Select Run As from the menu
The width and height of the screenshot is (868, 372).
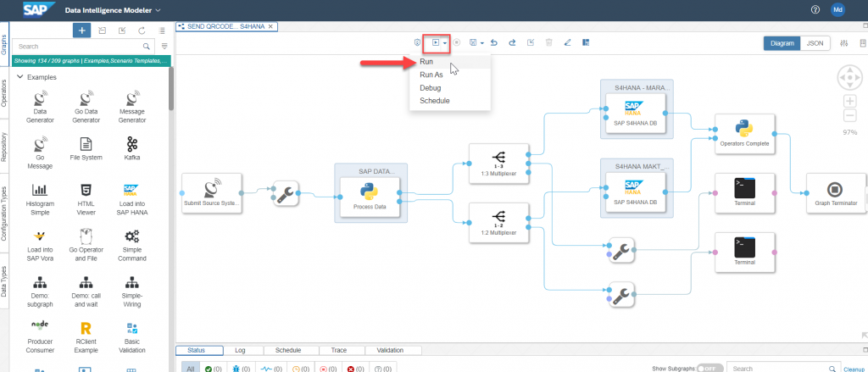tap(449, 75)
